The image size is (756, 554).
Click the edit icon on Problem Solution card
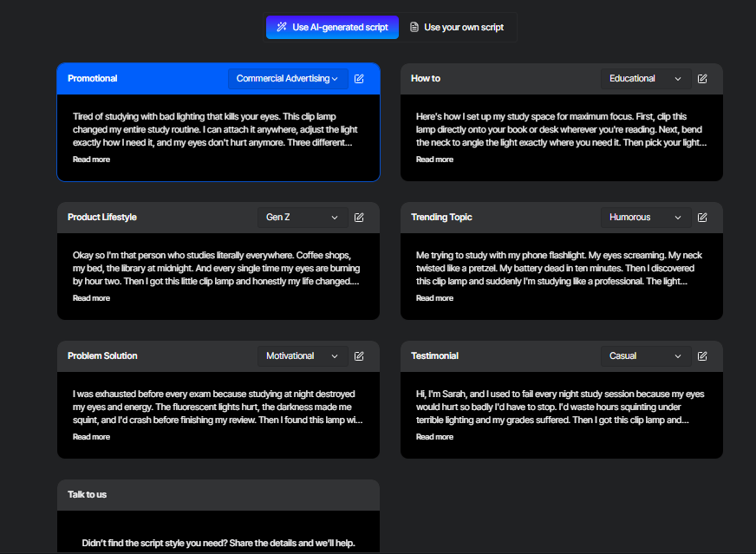[x=359, y=356]
